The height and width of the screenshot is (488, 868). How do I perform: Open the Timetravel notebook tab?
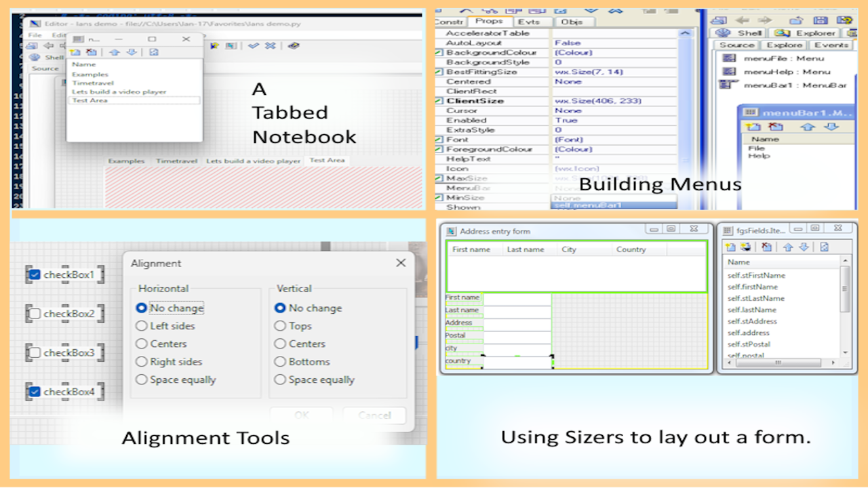(x=176, y=161)
